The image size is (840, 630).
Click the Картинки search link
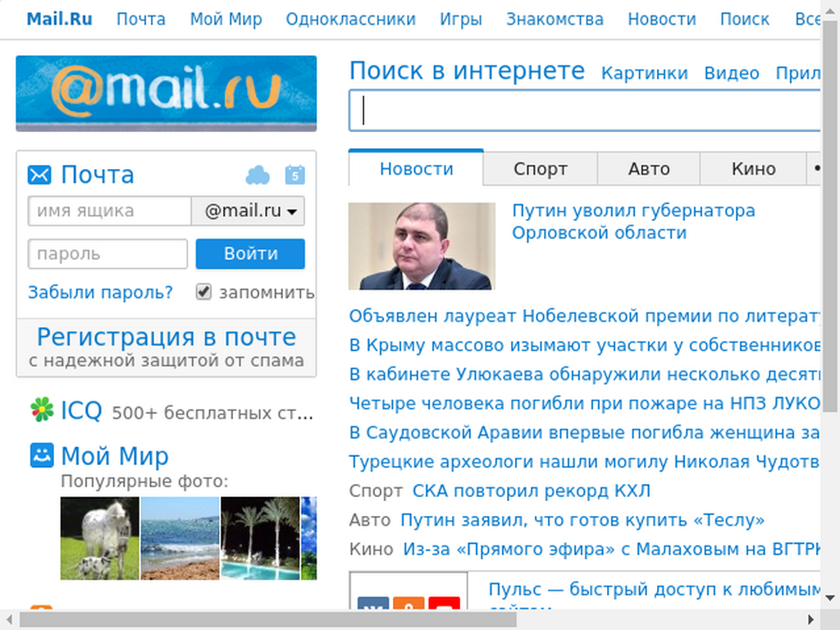tap(645, 73)
